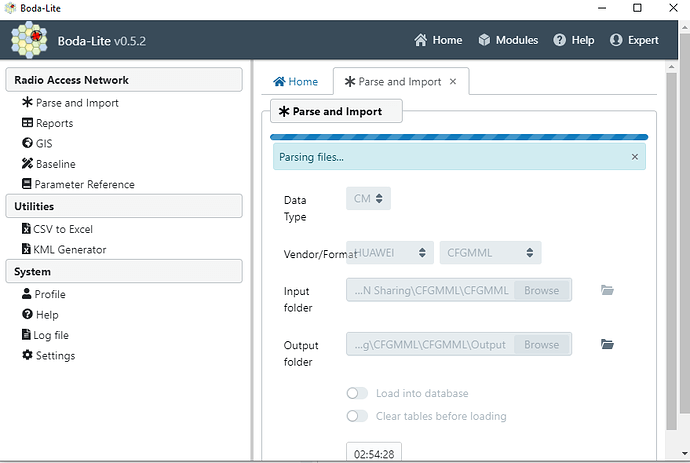Switch to the Home tab
This screenshot has width=690, height=463.
coord(296,82)
